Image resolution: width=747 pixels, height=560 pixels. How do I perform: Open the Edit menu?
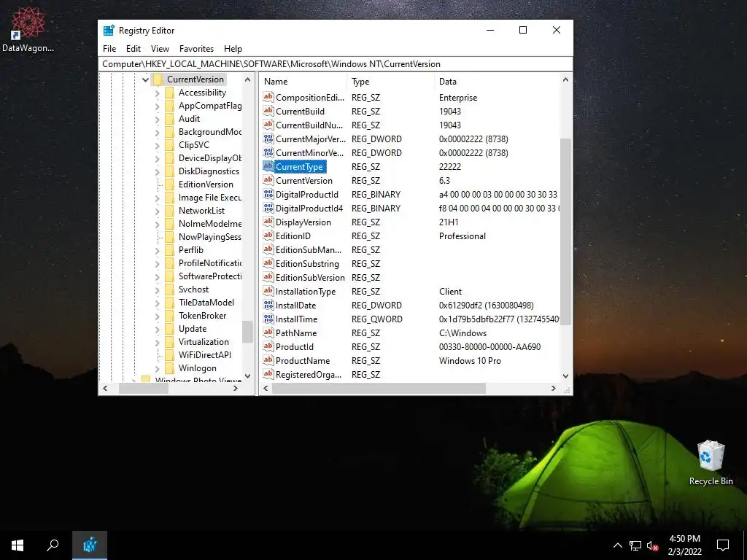133,49
